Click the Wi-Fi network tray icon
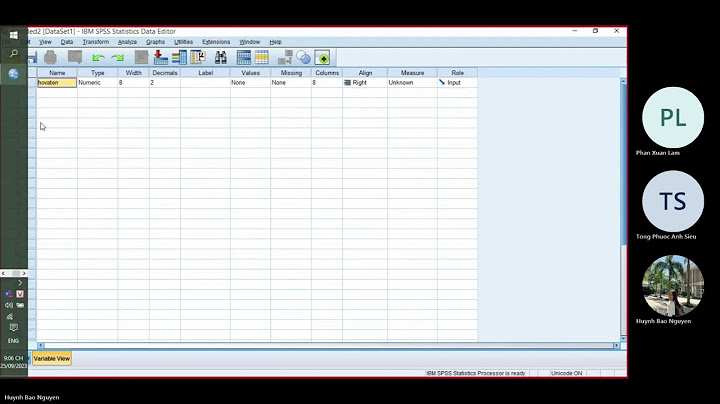This screenshot has width=720, height=404. (9, 317)
